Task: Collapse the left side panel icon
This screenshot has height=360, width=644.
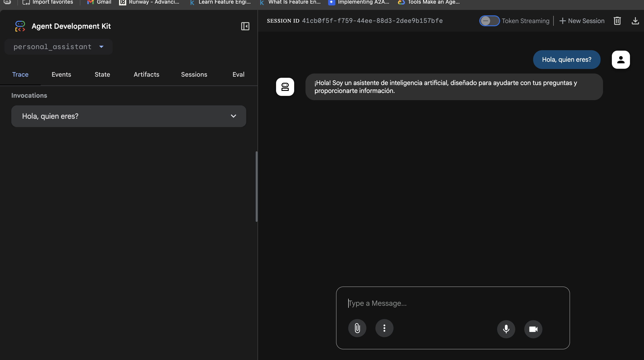Action: coord(245,26)
